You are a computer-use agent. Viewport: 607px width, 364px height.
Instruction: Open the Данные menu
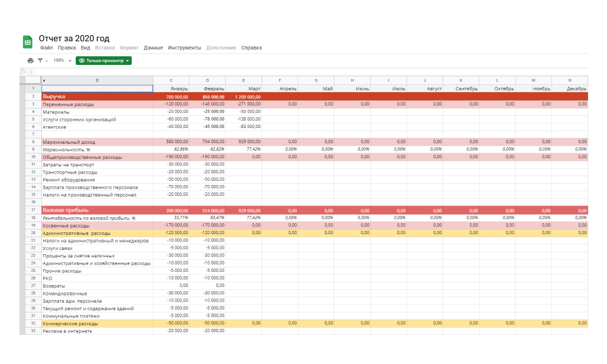(153, 47)
